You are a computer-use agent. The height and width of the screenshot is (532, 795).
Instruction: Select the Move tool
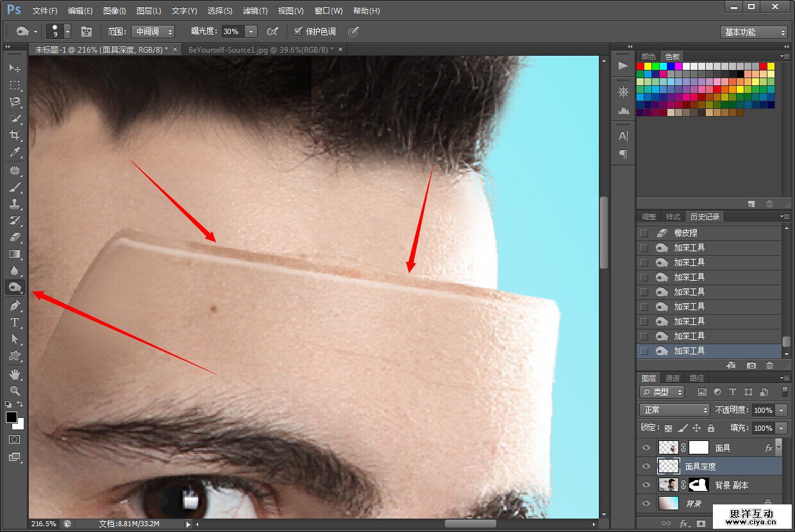pos(15,68)
